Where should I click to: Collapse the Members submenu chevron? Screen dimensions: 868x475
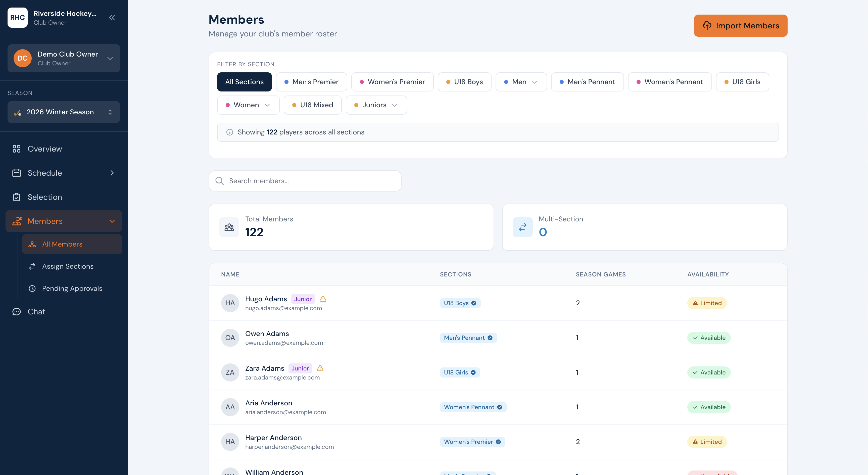click(x=112, y=221)
